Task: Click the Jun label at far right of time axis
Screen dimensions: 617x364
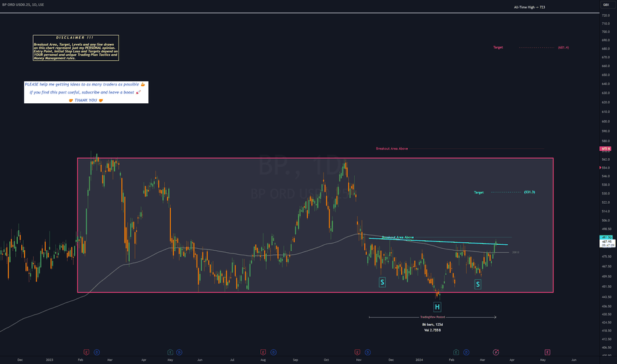Action: (574, 359)
